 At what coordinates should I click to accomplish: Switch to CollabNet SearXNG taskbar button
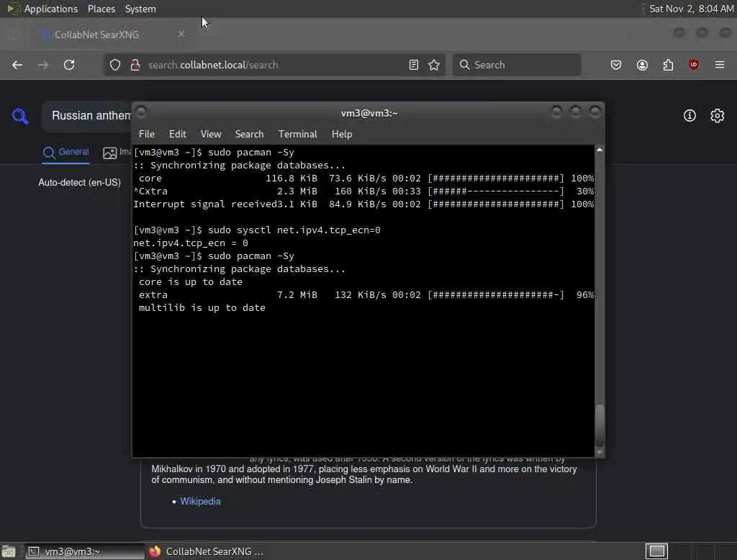pyautogui.click(x=207, y=551)
